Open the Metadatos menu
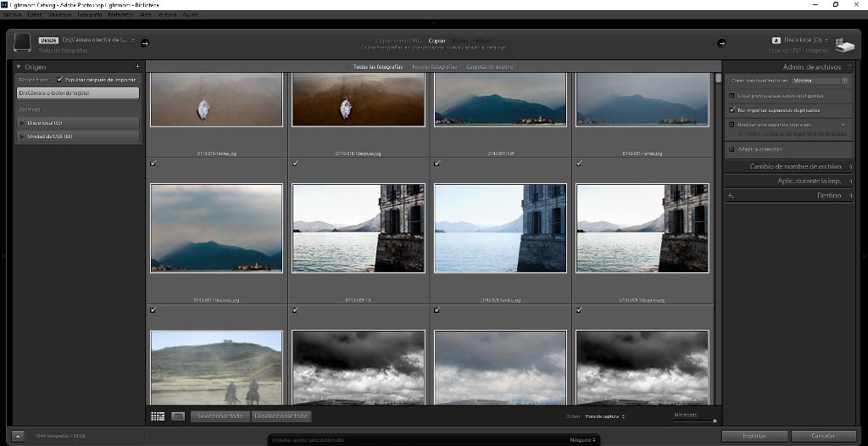Screen dimensions: 868x446 120,15
